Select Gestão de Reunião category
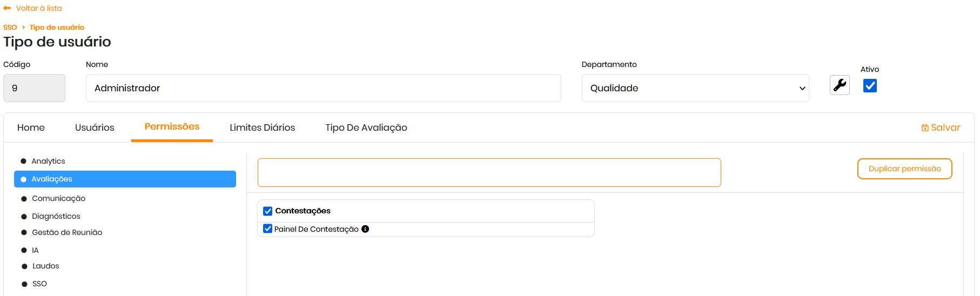The width and height of the screenshot is (980, 296). click(67, 232)
